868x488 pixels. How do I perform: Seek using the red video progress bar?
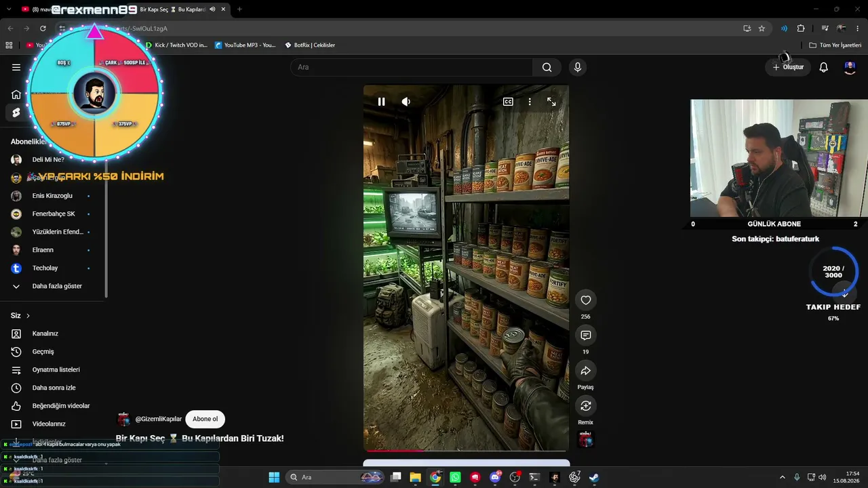pyautogui.click(x=466, y=450)
